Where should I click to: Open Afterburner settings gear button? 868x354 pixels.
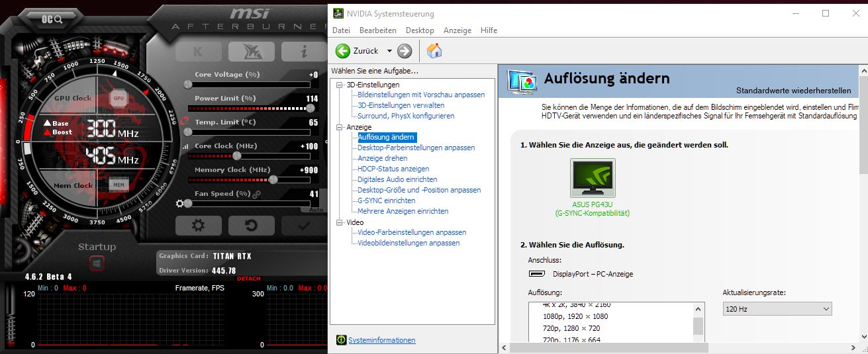tap(198, 226)
